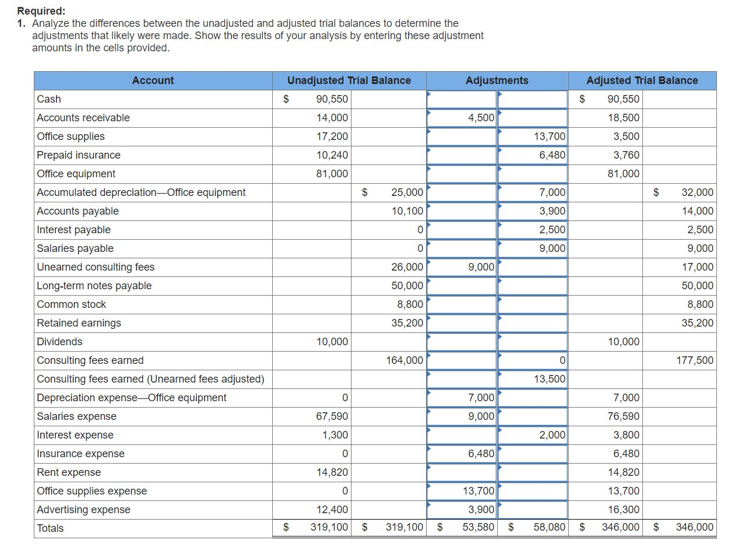Click the marker on Accumulated depreciation adjustment cell
This screenshot has height=554, width=756.
click(x=429, y=187)
